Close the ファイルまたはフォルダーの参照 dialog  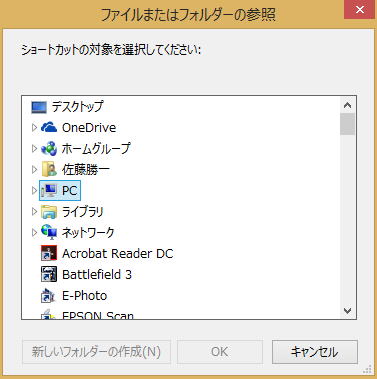360,9
